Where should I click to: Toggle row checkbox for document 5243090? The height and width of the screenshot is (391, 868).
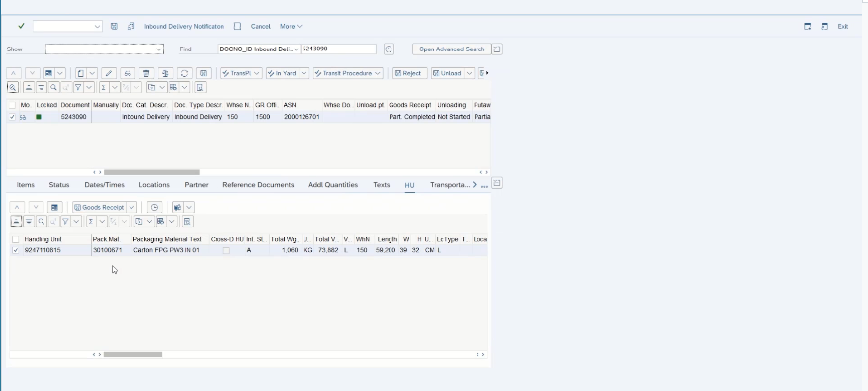click(x=12, y=117)
